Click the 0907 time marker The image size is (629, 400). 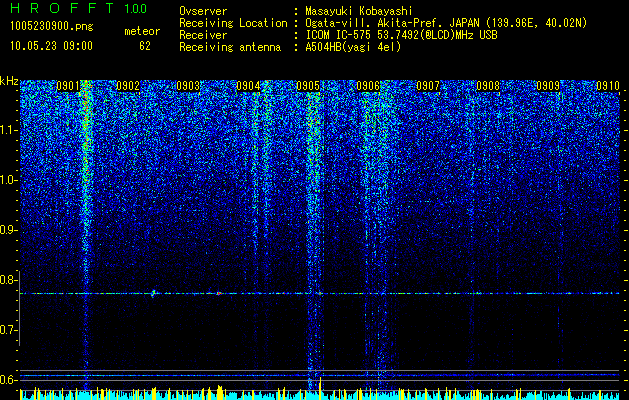pos(428,86)
